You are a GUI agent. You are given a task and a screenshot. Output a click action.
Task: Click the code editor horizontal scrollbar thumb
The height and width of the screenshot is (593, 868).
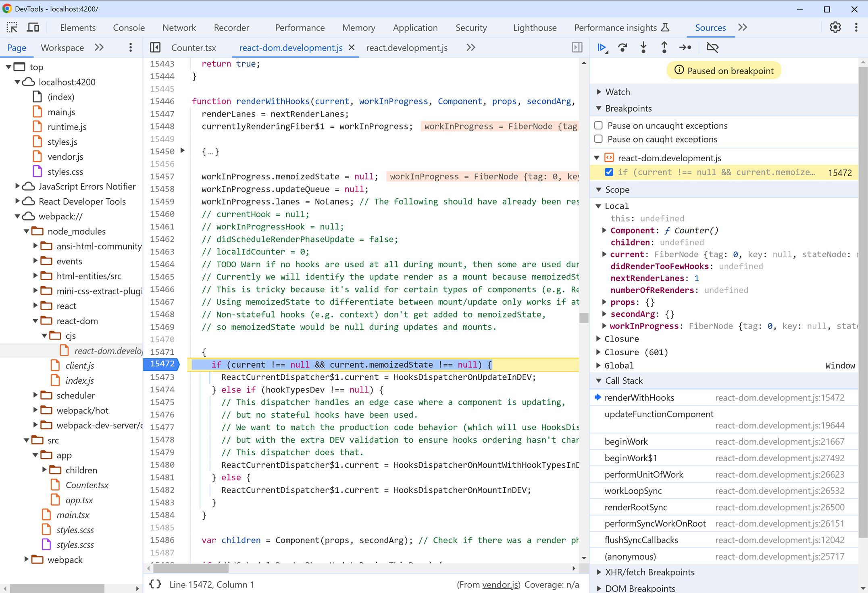(x=191, y=568)
